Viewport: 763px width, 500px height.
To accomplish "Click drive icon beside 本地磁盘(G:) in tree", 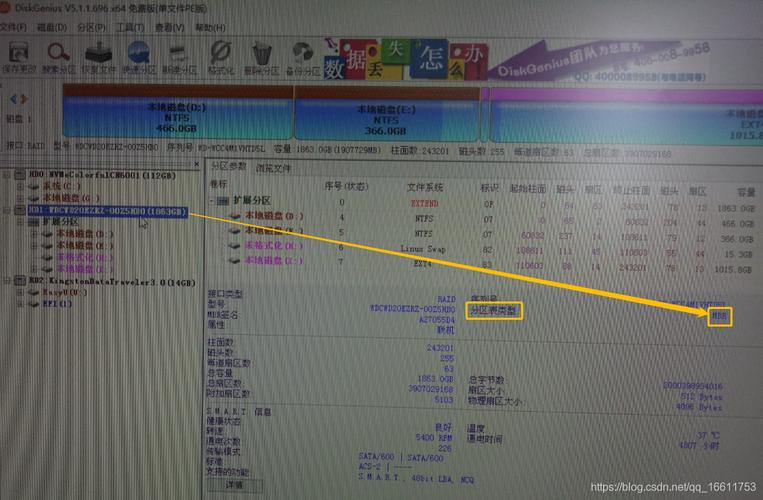I will pos(34,198).
